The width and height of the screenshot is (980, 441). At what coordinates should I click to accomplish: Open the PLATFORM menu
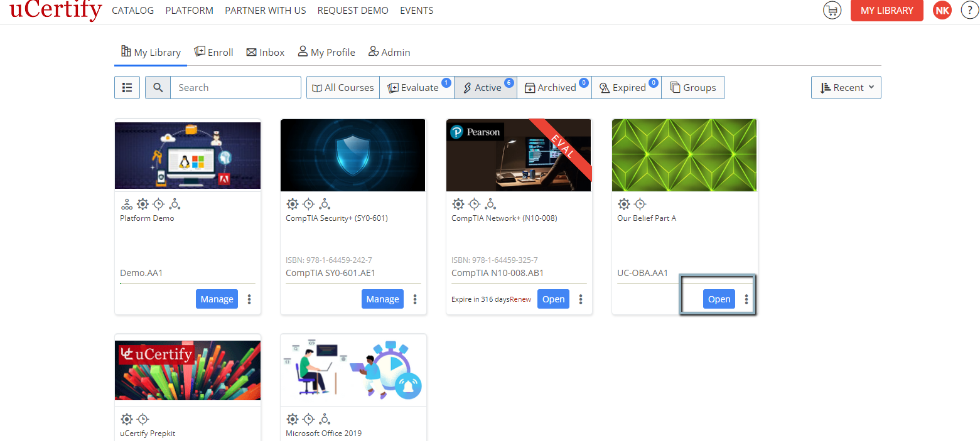190,11
